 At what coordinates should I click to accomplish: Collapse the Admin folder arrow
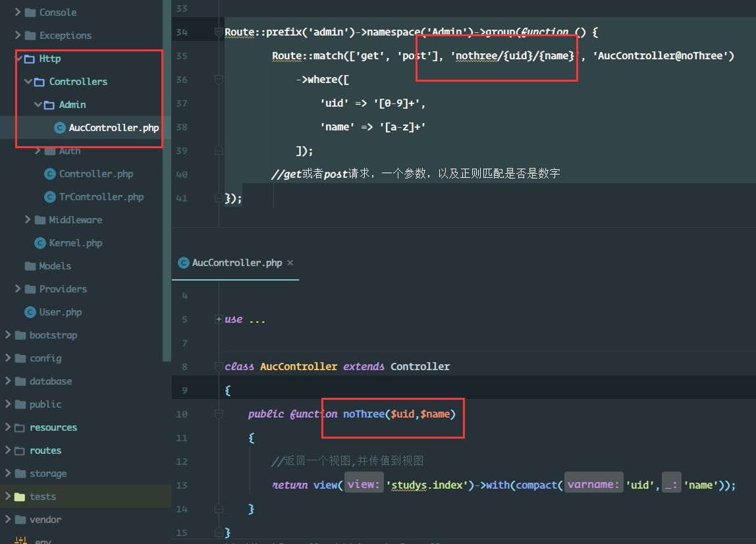pyautogui.click(x=38, y=105)
